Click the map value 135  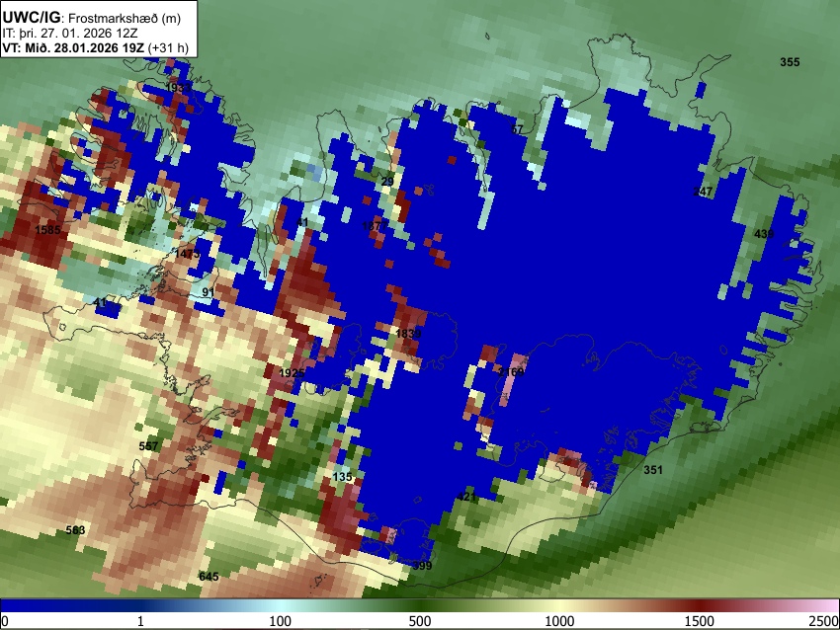(342, 477)
